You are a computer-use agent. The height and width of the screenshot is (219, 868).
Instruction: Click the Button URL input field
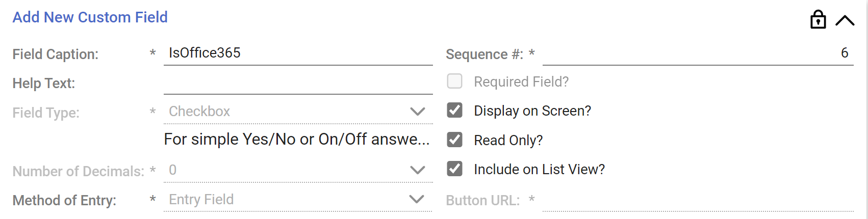pos(698,200)
